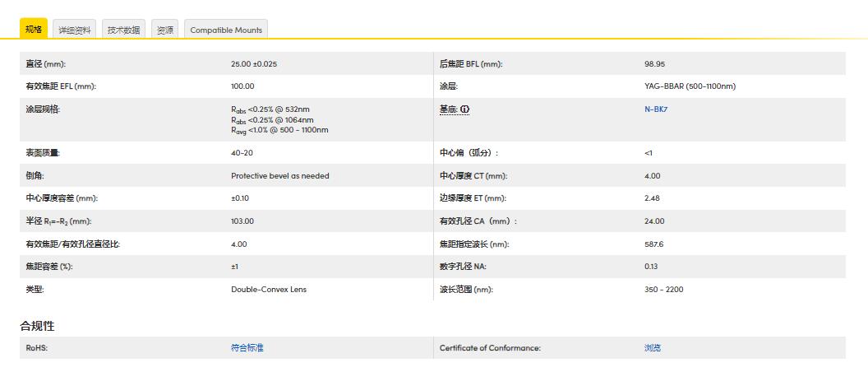The image size is (868, 381).
Task: Open the Compatible Mounts tab
Action: pos(226,30)
